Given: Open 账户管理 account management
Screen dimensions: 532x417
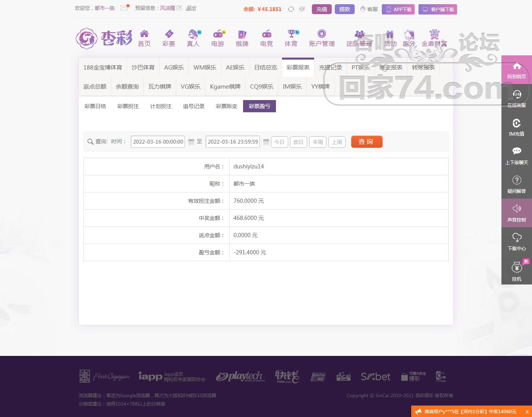Looking at the screenshot, I should pyautogui.click(x=321, y=38).
